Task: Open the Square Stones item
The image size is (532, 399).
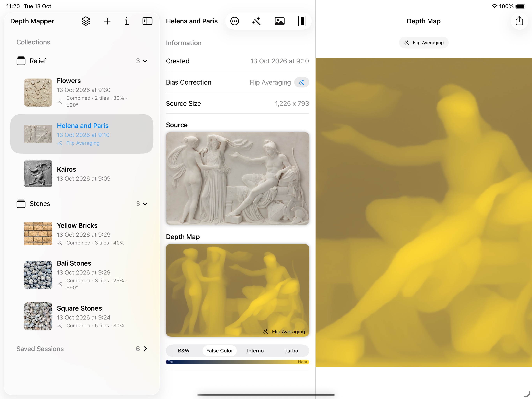Action: coord(82,316)
